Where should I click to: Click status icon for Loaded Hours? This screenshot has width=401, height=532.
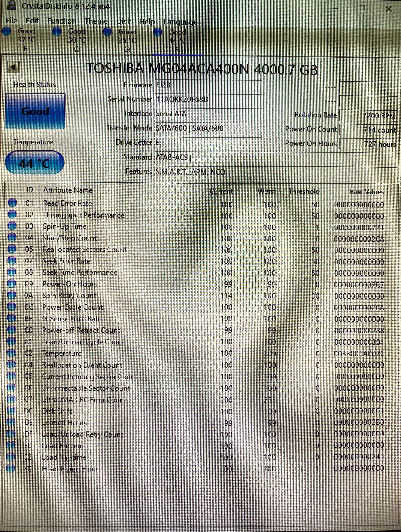11,422
